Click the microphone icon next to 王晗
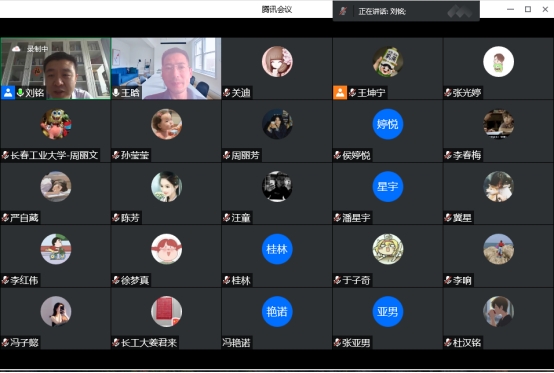 [x=116, y=93]
